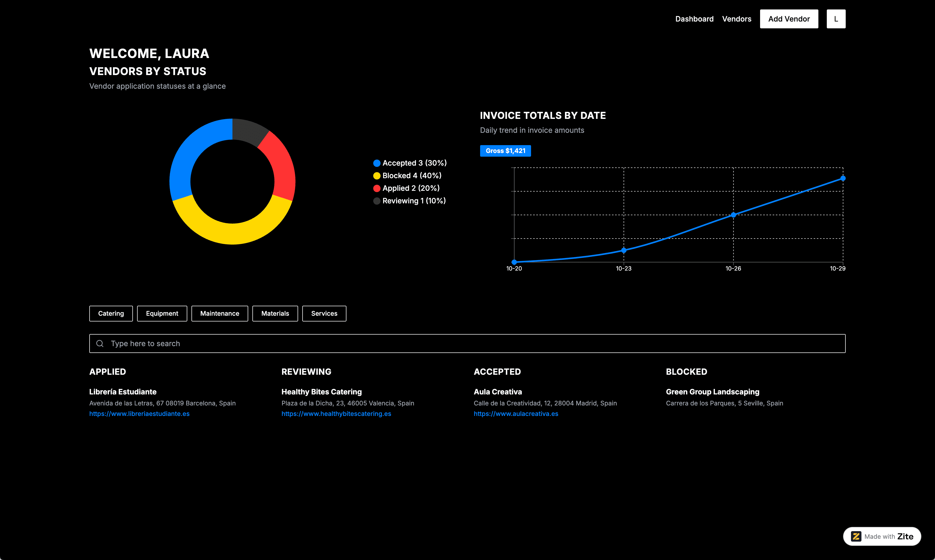
Task: Click the search magnifier icon
Action: coord(100,344)
